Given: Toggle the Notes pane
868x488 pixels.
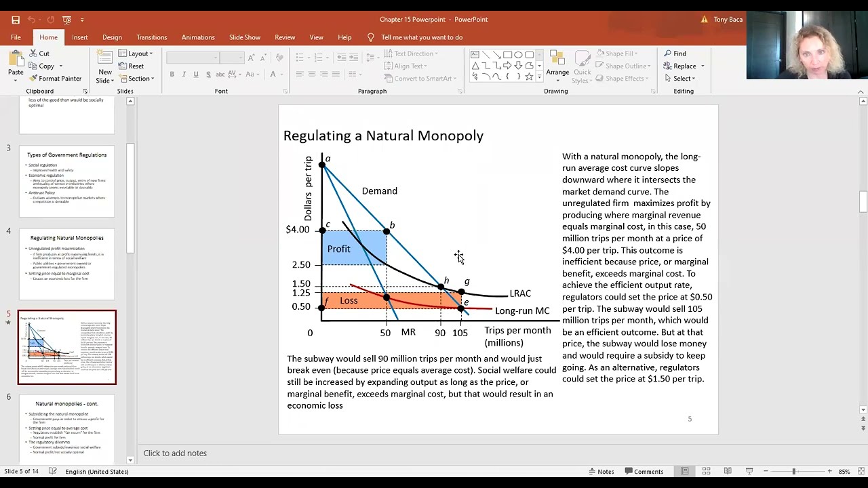Looking at the screenshot, I should point(601,471).
